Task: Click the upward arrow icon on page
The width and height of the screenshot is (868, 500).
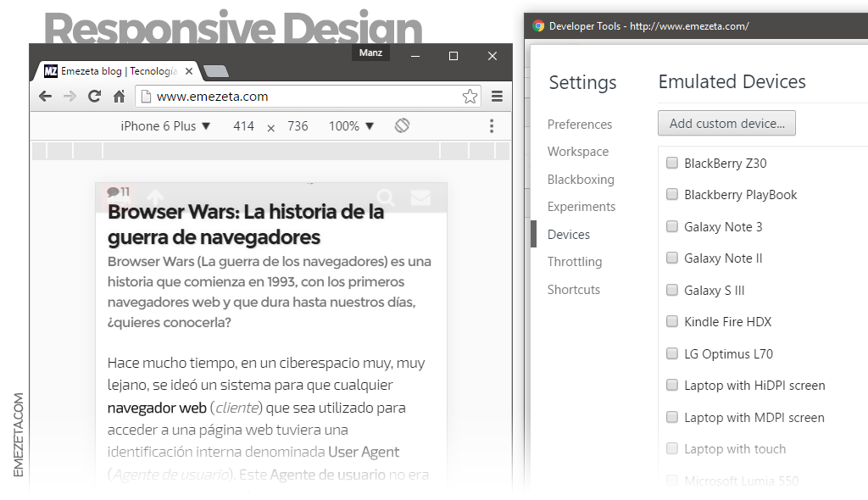Action: 155,197
